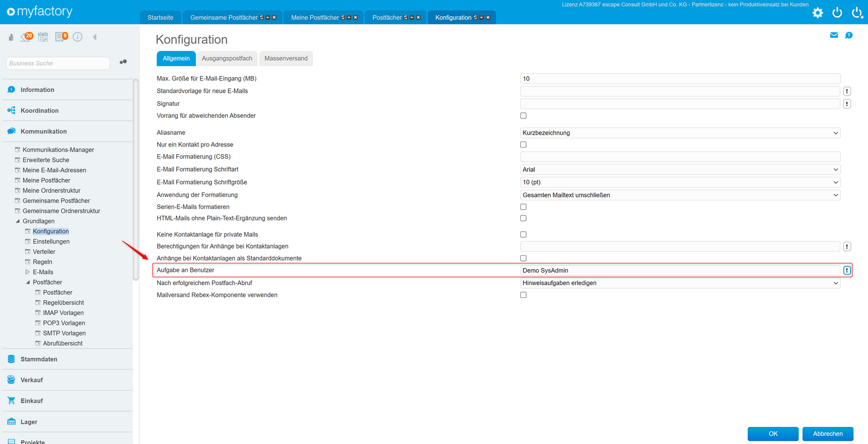868x444 pixels.
Task: Click the plain power logout icon
Action: 837,12
